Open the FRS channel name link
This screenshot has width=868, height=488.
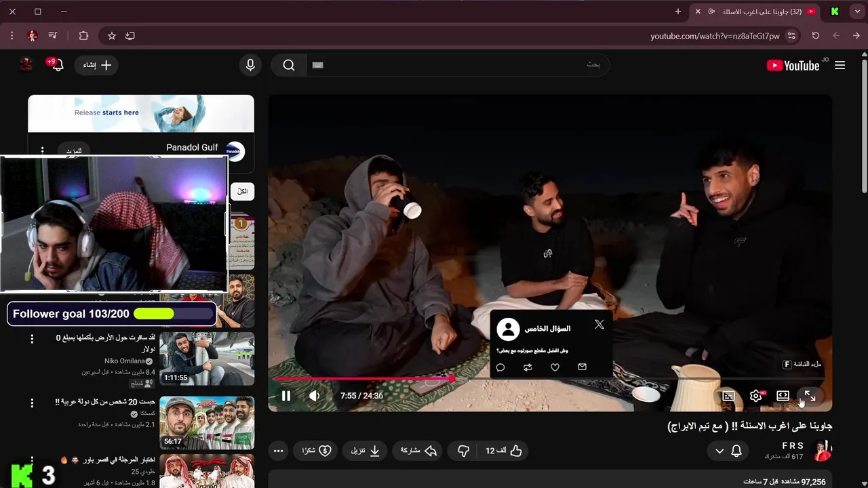click(x=793, y=445)
